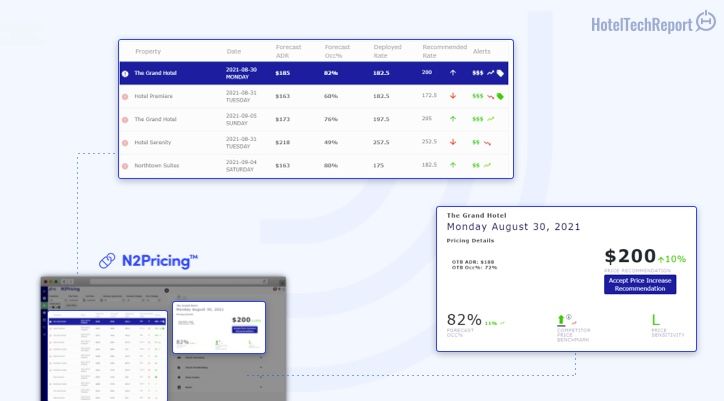Click the white $$$ alert in the highlighted row
The width and height of the screenshot is (724, 401).
pyautogui.click(x=477, y=73)
